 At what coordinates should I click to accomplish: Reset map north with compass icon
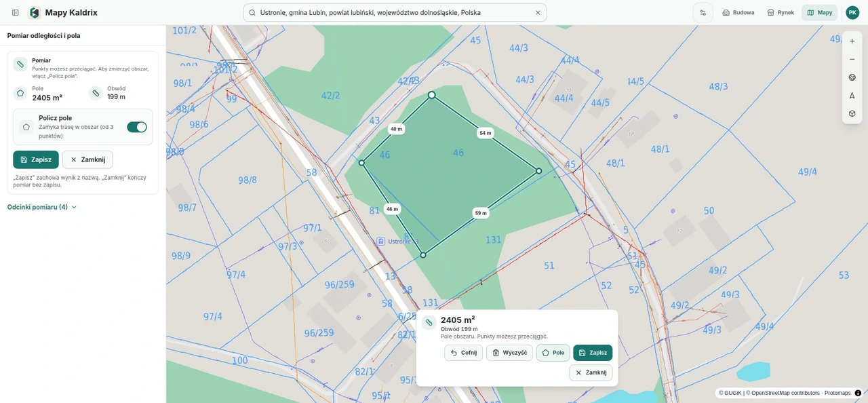[852, 96]
